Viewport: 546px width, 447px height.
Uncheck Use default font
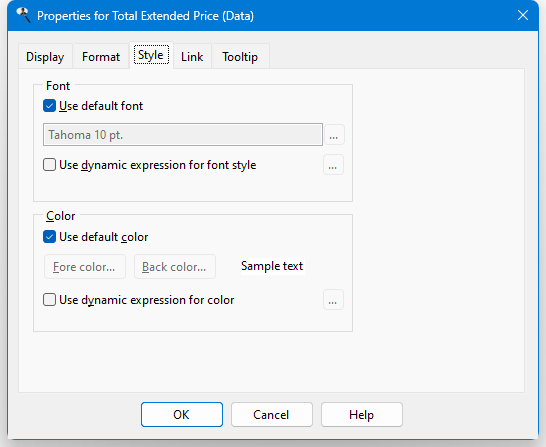(x=49, y=106)
